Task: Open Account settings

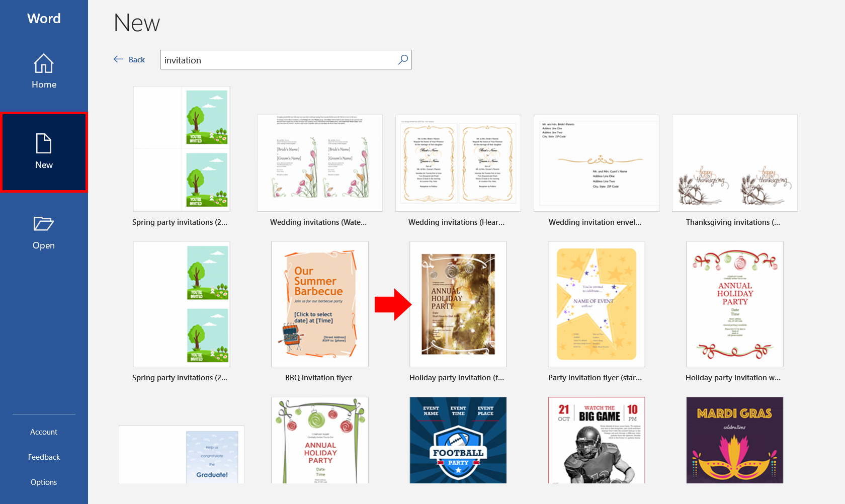Action: coord(43,432)
